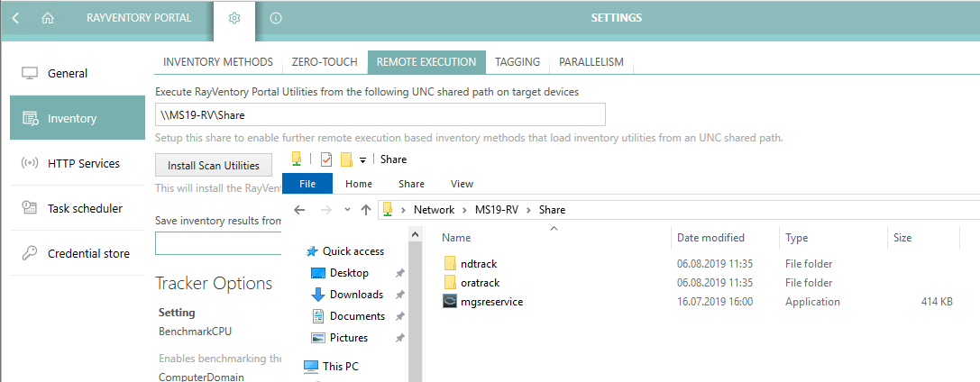The height and width of the screenshot is (382, 980).
Task: Open Explorer File menu
Action: [x=307, y=184]
